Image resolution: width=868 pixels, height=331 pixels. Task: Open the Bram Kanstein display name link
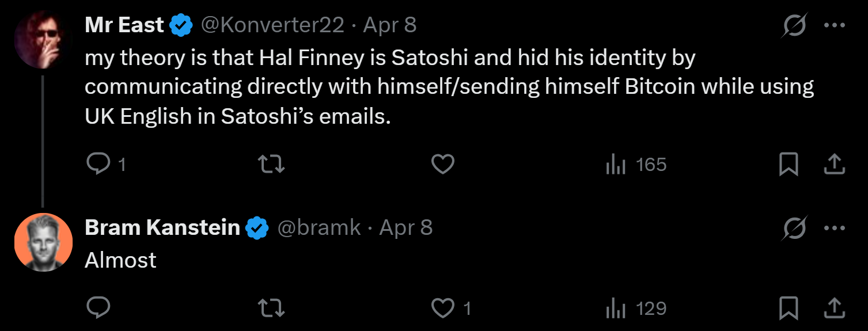[x=162, y=228]
